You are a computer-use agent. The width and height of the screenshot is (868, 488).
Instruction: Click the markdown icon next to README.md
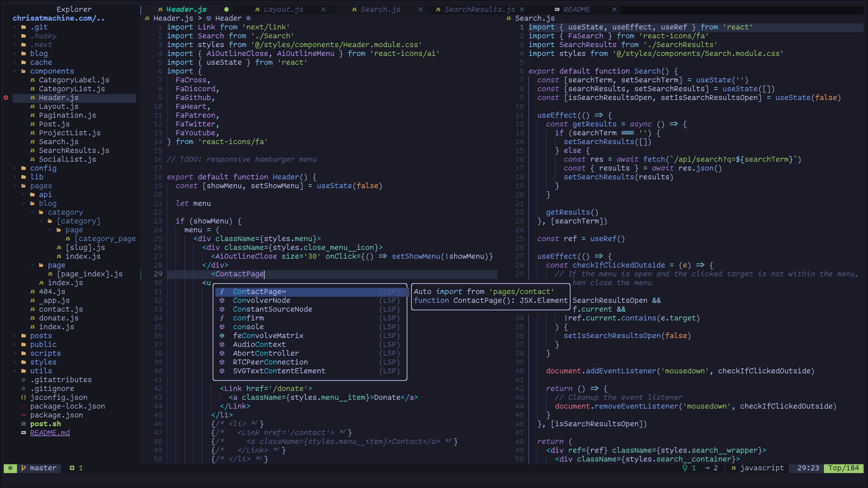[x=23, y=432]
